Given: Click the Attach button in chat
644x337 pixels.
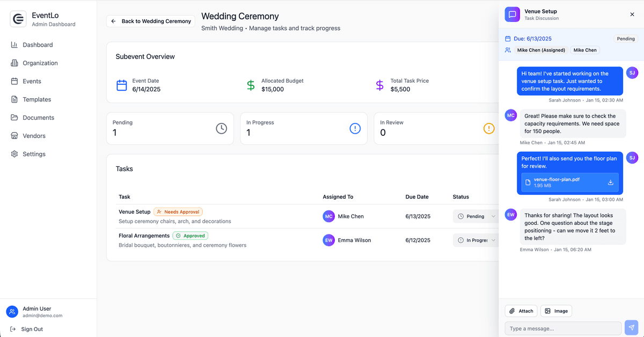Looking at the screenshot, I should point(521,311).
